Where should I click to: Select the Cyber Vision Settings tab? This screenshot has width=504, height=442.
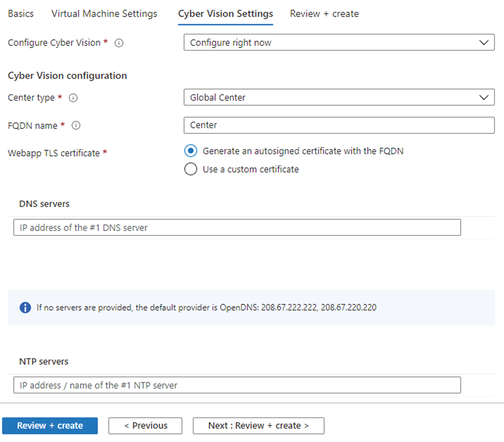[225, 13]
